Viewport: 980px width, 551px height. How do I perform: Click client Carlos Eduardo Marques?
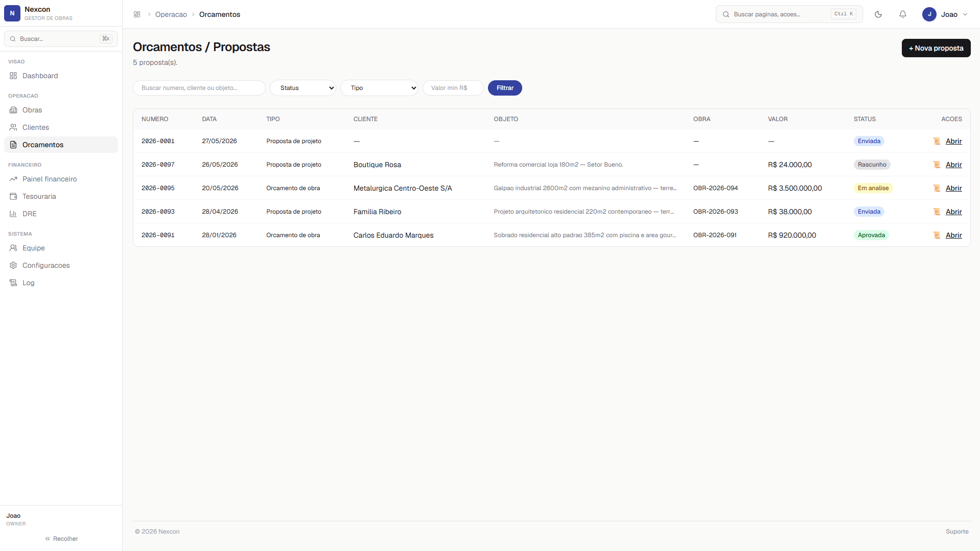393,235
